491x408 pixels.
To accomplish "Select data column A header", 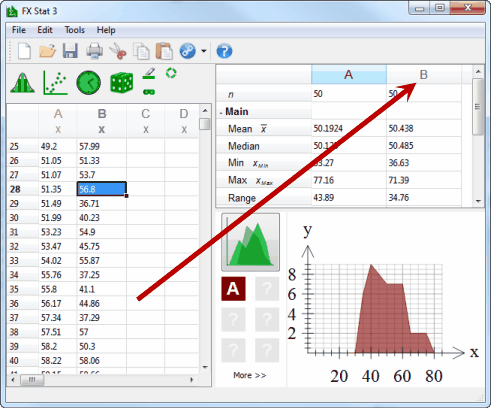I will click(58, 121).
